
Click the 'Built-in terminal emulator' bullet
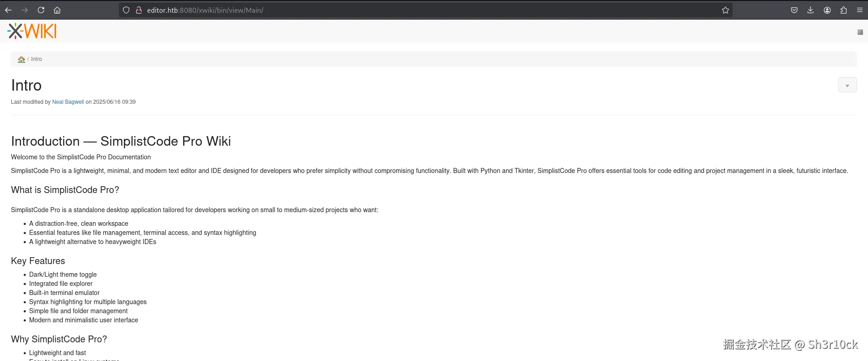click(x=64, y=293)
